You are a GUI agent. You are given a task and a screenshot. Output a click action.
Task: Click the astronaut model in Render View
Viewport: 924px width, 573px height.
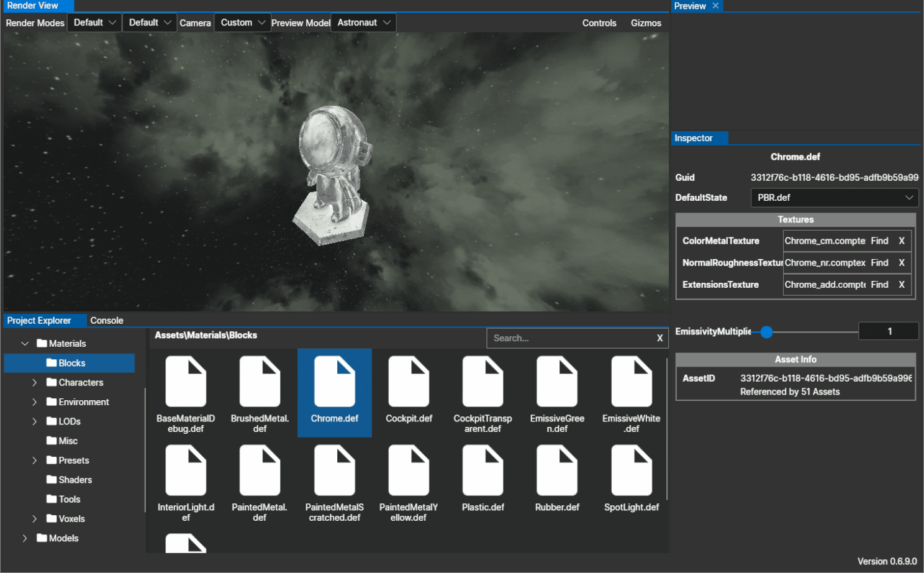tap(333, 174)
